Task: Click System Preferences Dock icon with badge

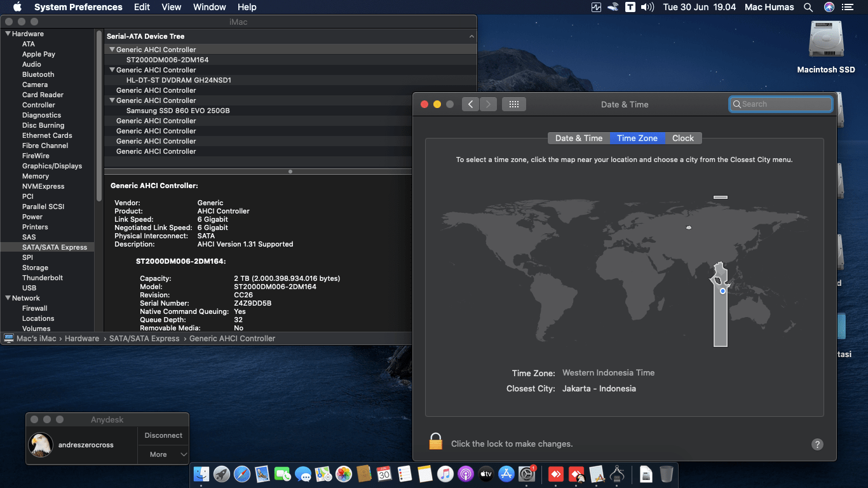Action: (x=526, y=473)
